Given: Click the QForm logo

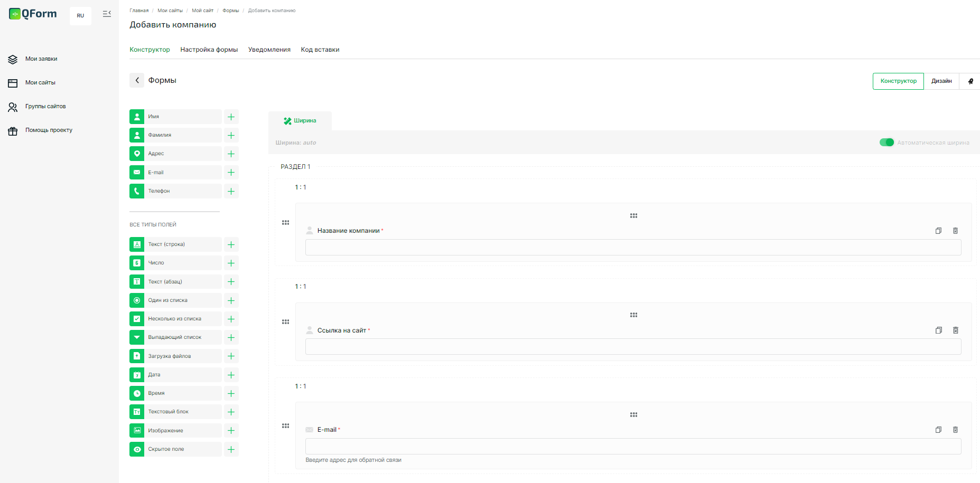Looking at the screenshot, I should point(33,14).
